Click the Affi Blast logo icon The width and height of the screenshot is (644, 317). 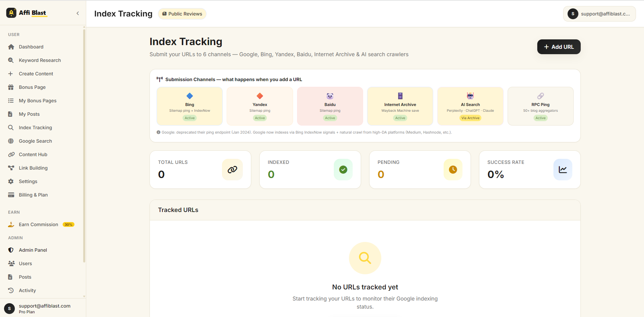point(11,13)
